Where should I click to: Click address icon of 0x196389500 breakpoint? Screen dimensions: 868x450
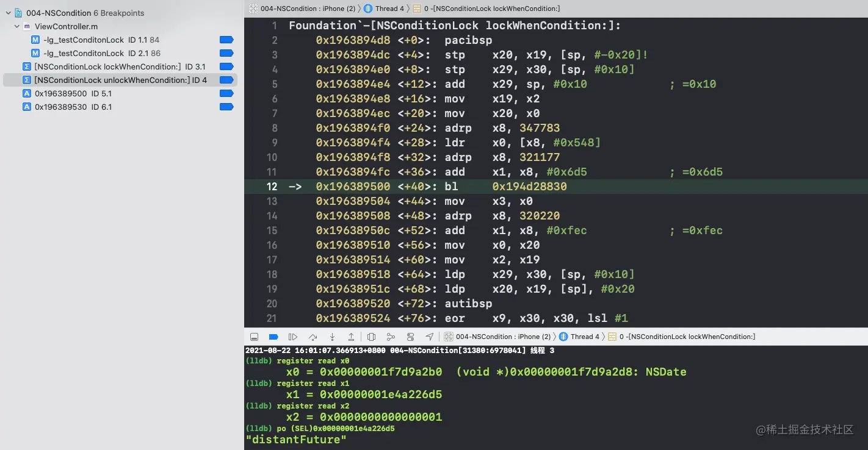pos(26,93)
